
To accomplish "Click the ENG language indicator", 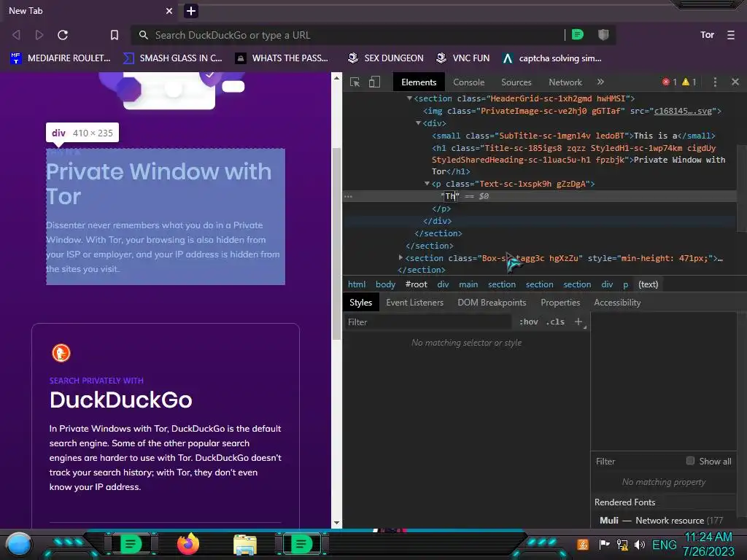I will coord(664,544).
